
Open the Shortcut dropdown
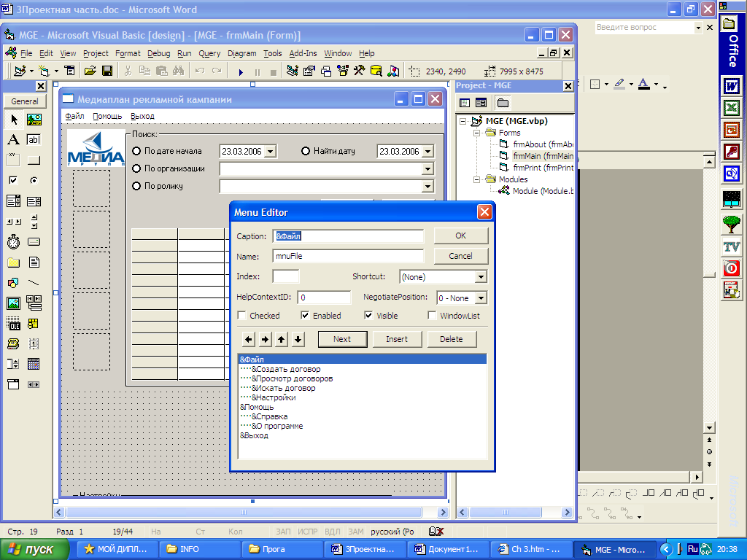(x=481, y=276)
